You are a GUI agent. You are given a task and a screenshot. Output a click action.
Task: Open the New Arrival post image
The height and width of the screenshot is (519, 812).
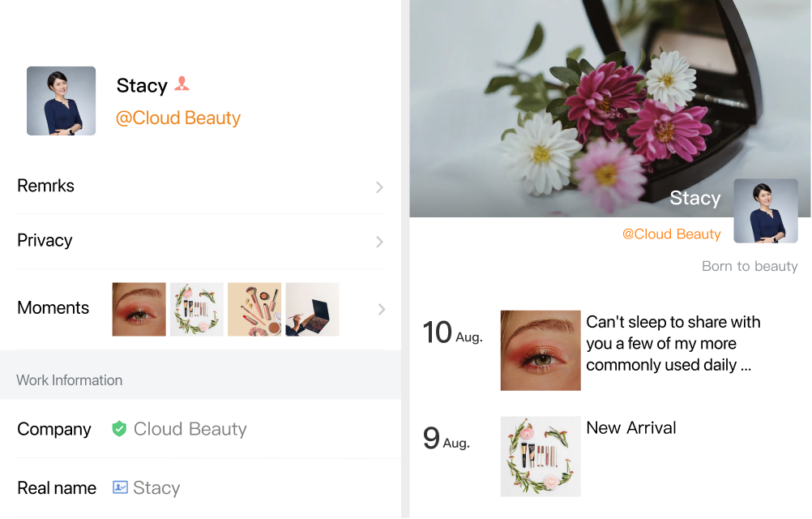tap(541, 457)
